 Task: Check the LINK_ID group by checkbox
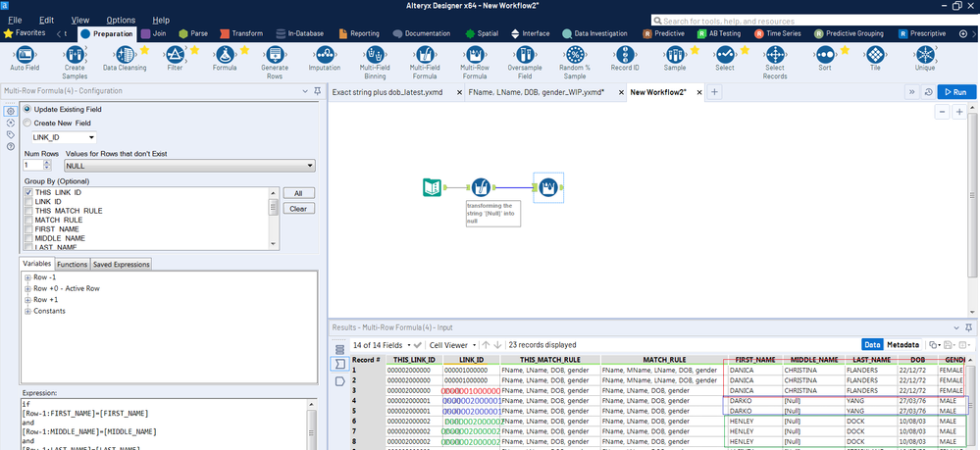click(x=27, y=202)
